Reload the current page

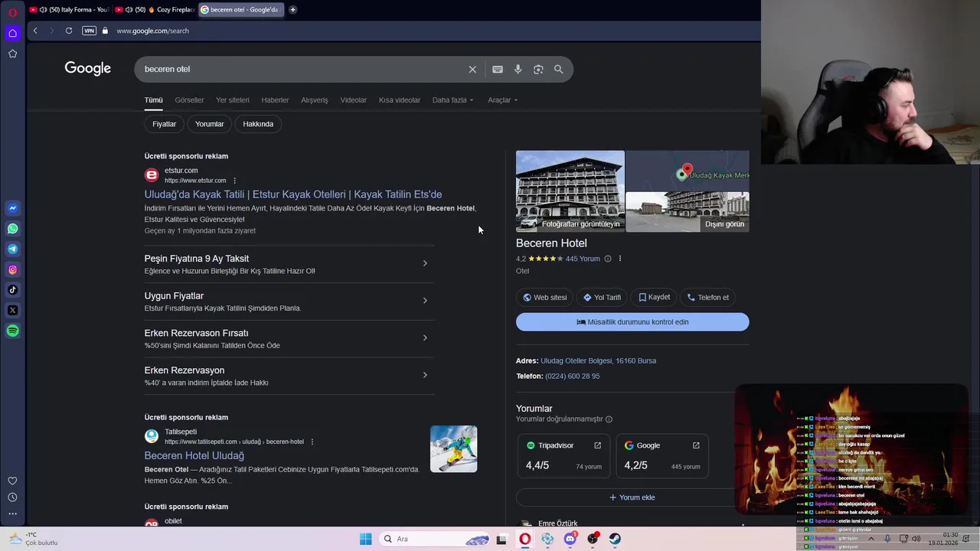(69, 31)
